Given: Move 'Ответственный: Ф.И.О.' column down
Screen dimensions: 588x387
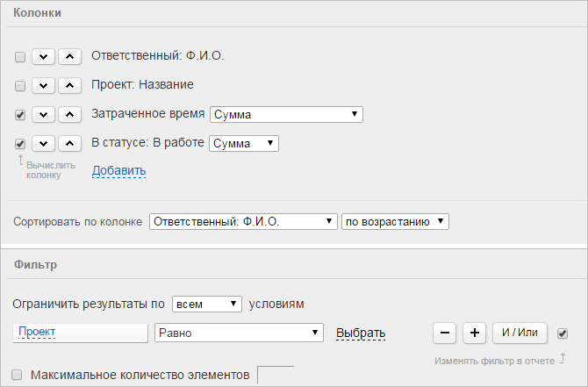Looking at the screenshot, I should pos(44,57).
